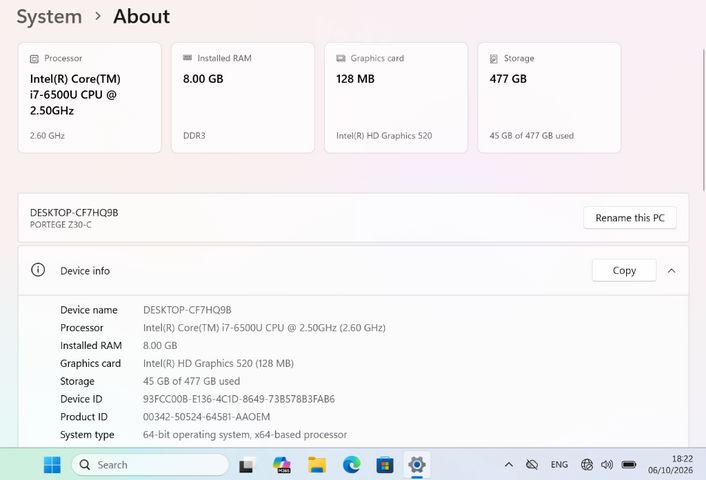
Task: Click the battery tray icon
Action: tap(629, 465)
